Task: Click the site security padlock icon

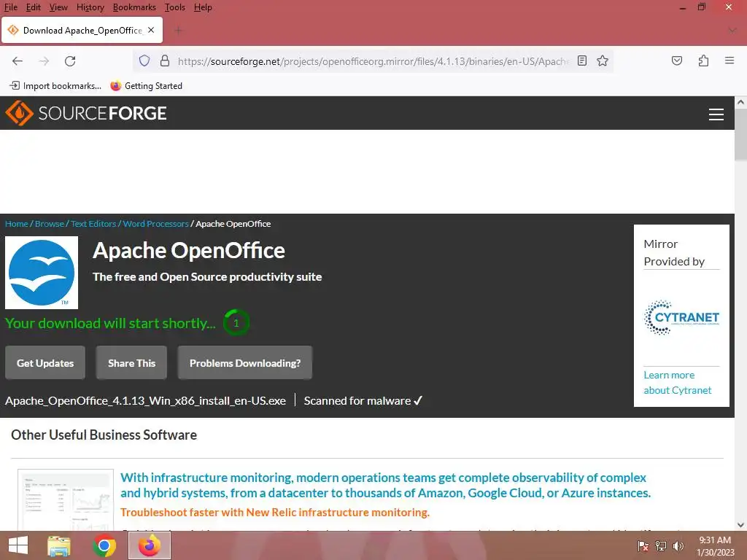Action: point(165,61)
